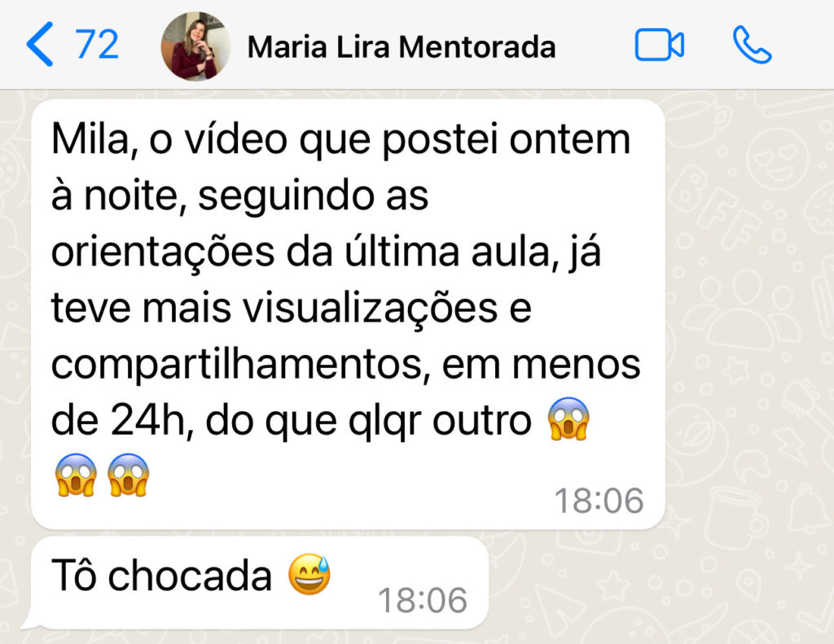Image resolution: width=834 pixels, height=644 pixels.
Task: Start a video call with Maria Lira
Action: pyautogui.click(x=659, y=45)
